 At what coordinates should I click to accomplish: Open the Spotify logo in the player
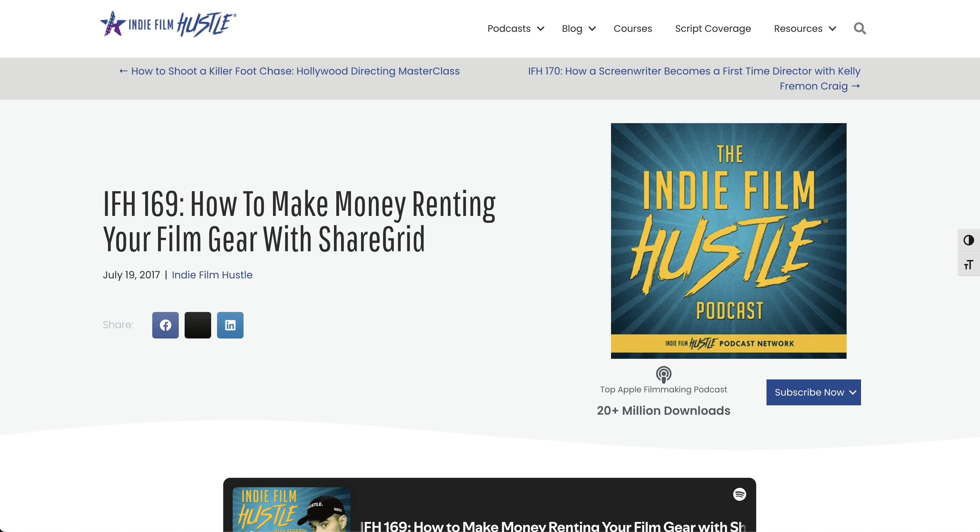739,494
